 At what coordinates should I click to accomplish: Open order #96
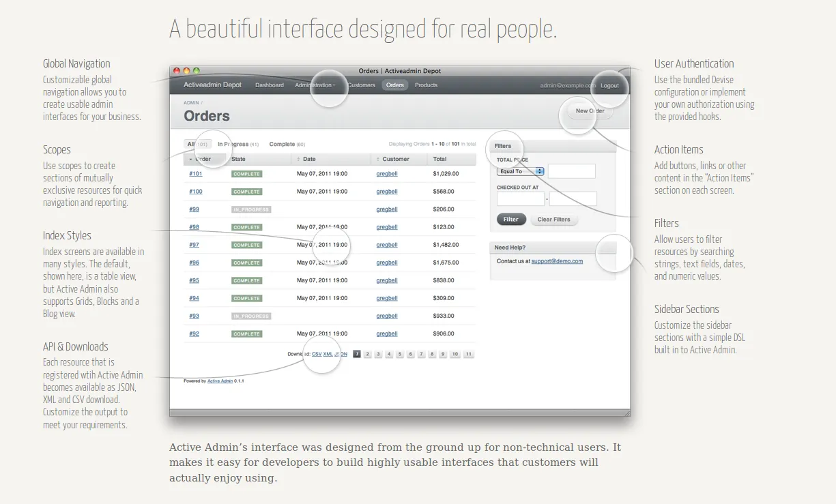194,263
